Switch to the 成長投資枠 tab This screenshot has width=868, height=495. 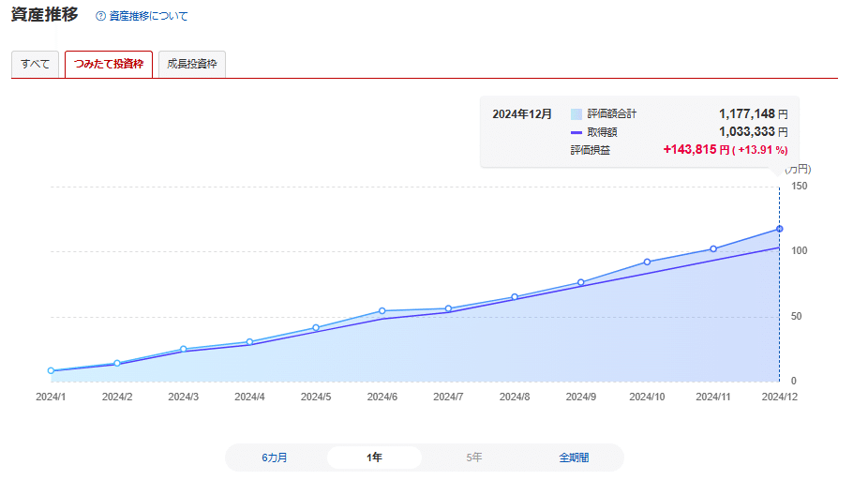(x=192, y=65)
